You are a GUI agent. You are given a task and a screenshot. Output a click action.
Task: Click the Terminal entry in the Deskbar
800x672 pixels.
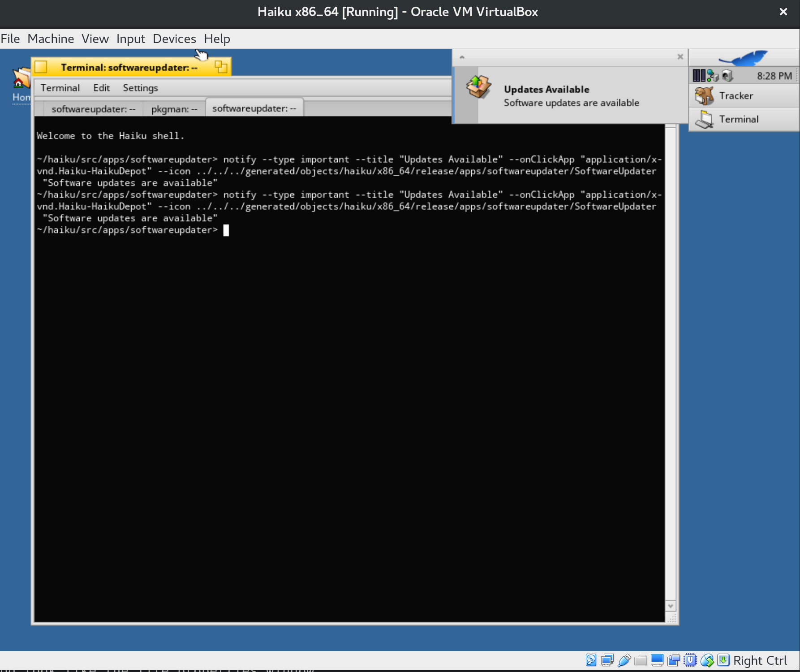coord(744,119)
